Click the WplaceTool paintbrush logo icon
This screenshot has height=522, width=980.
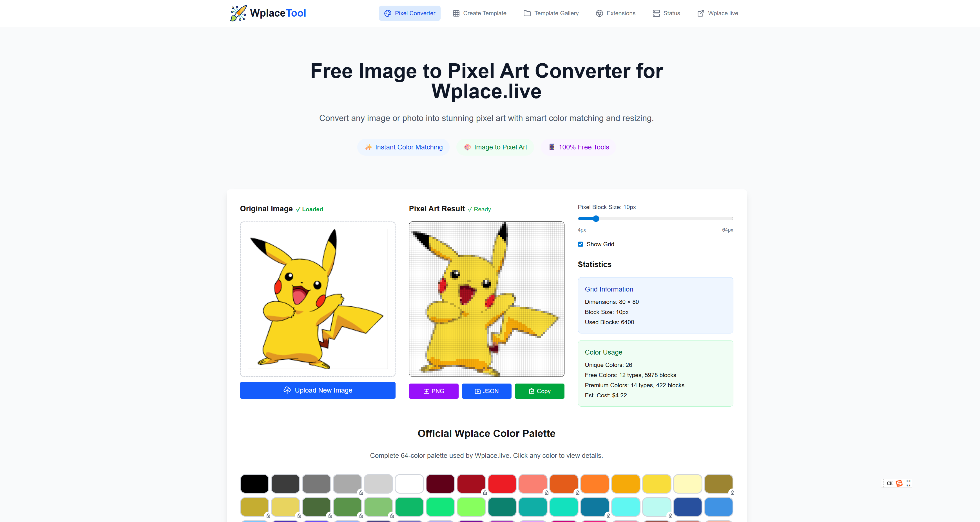coord(238,13)
